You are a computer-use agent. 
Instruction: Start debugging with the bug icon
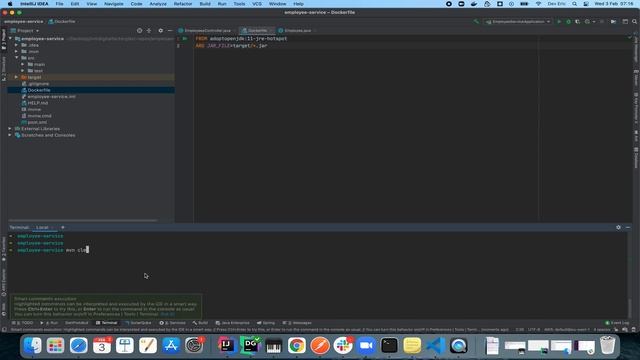(568, 22)
